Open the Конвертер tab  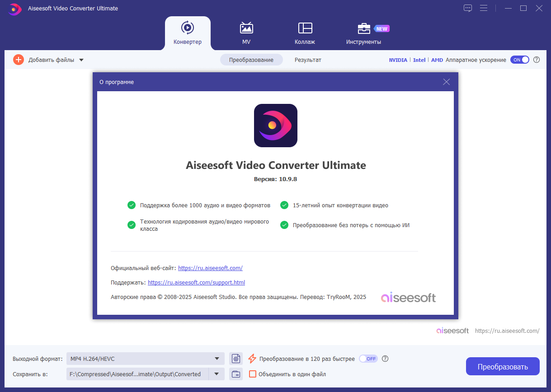tap(188, 33)
